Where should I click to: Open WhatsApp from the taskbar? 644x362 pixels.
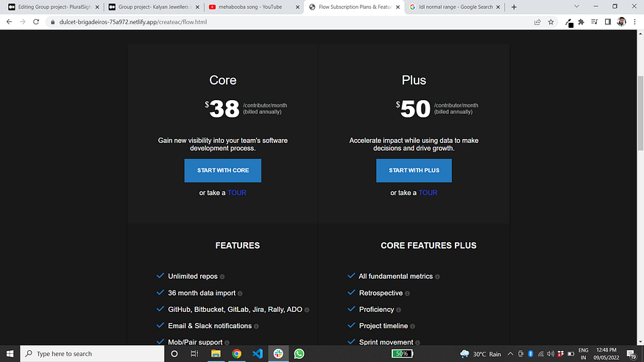299,353
